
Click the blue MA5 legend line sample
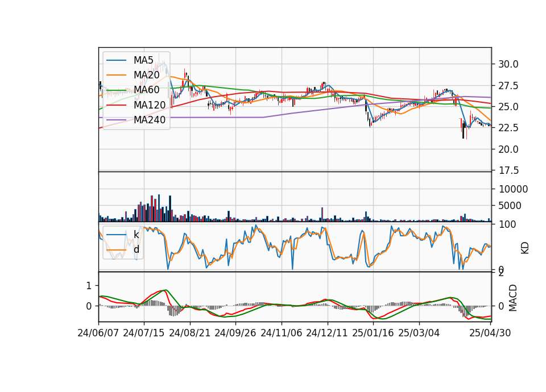point(116,61)
